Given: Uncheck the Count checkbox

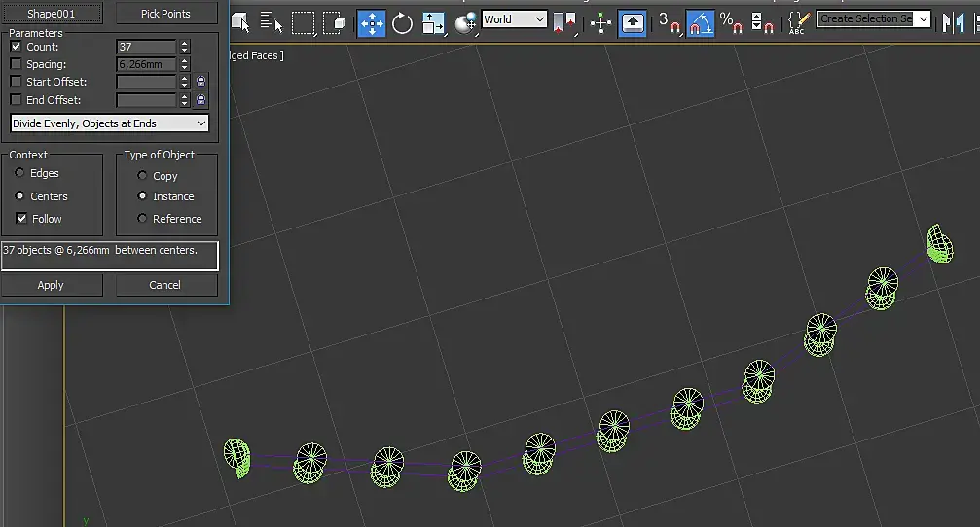Looking at the screenshot, I should click(x=17, y=47).
